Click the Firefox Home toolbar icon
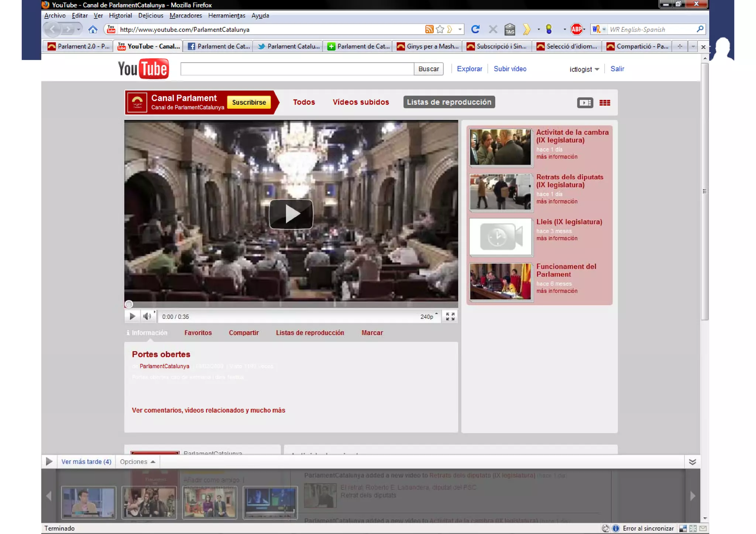756x534 pixels. click(x=93, y=30)
